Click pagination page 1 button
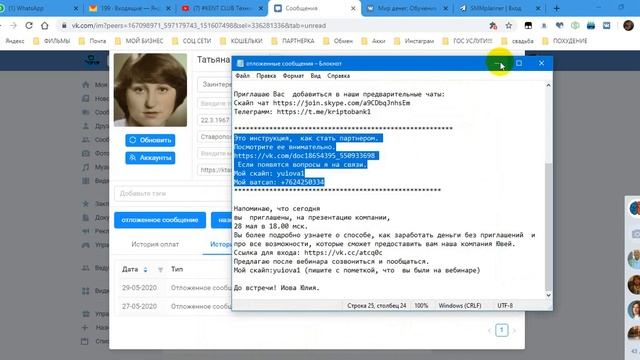The height and width of the screenshot is (360, 640). click(502, 330)
